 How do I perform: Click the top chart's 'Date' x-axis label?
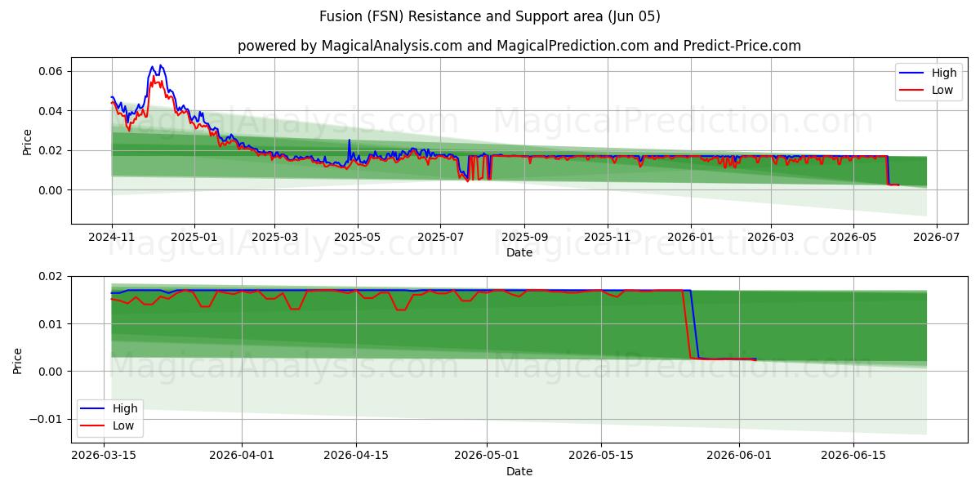[519, 252]
